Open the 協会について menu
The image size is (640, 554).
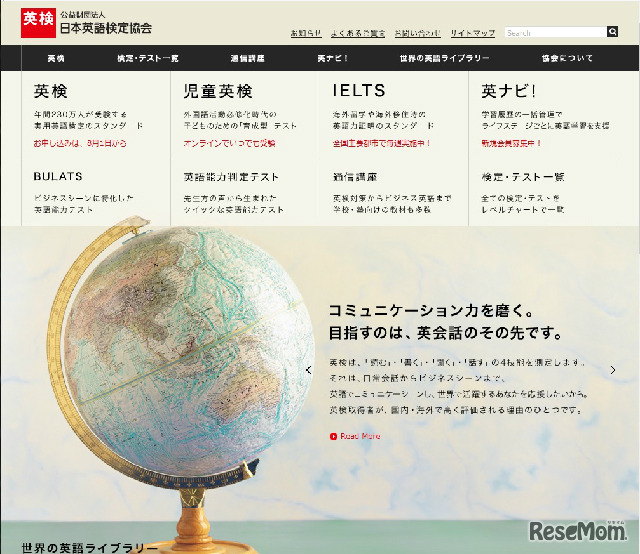coord(567,58)
